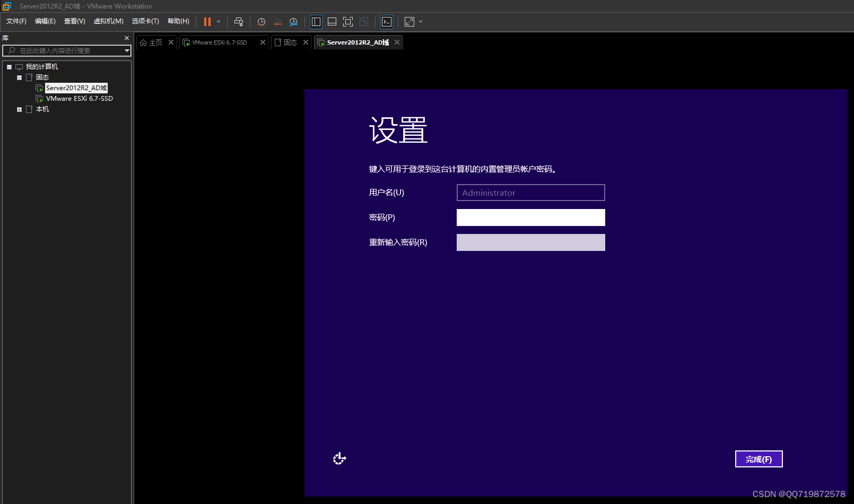This screenshot has width=854, height=504.
Task: Open the 编辑(E) menu
Action: [45, 21]
